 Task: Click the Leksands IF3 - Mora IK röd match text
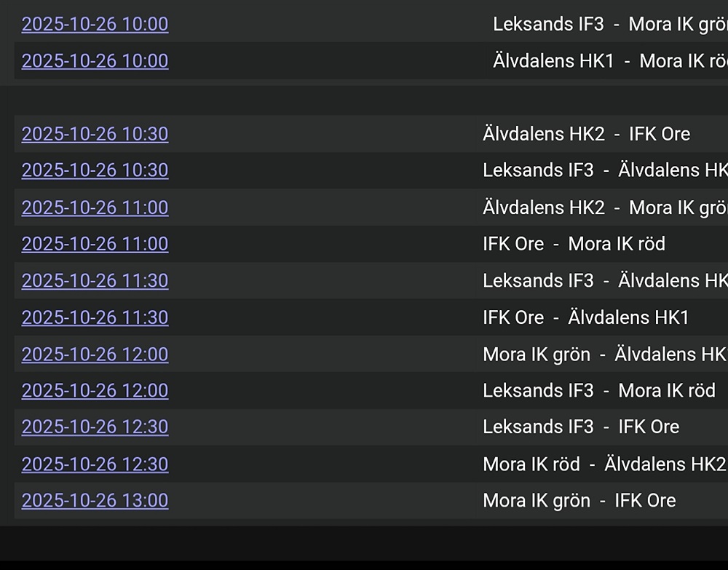click(x=598, y=391)
